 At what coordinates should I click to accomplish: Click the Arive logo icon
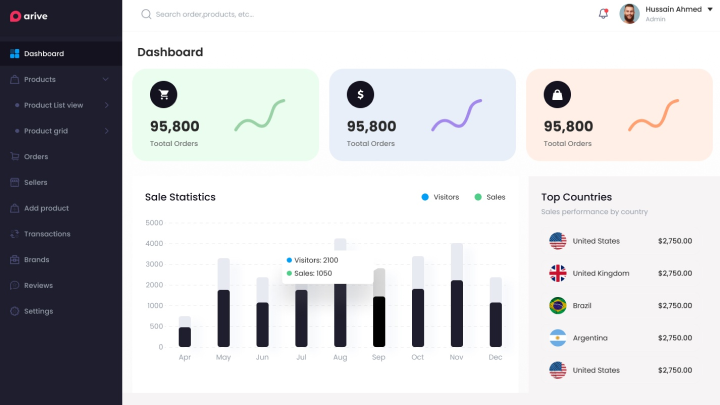click(x=15, y=15)
